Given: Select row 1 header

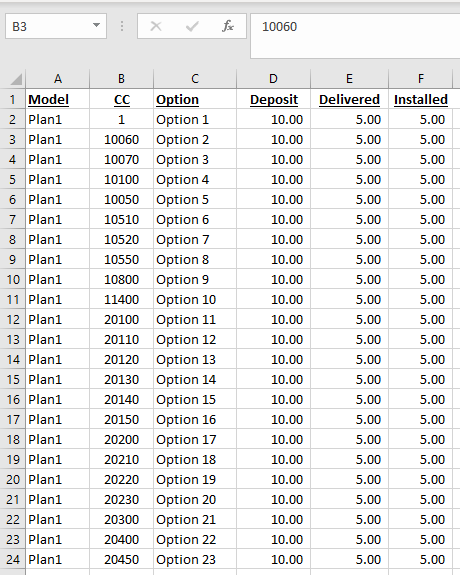Looking at the screenshot, I should pos(12,99).
